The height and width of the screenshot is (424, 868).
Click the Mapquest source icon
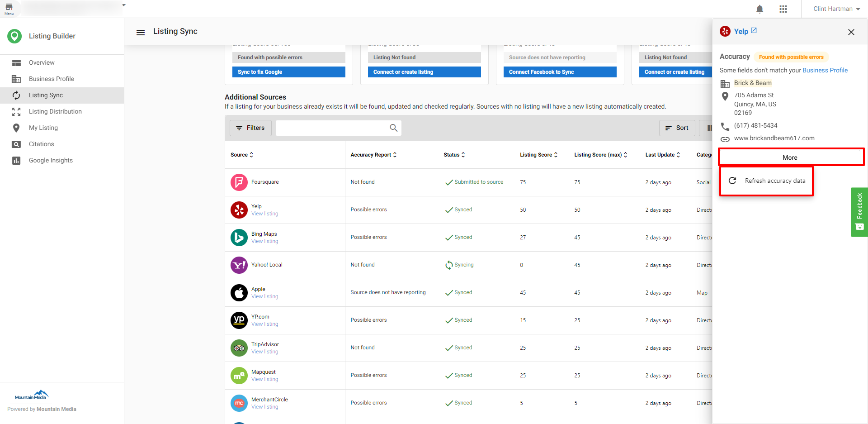point(239,375)
